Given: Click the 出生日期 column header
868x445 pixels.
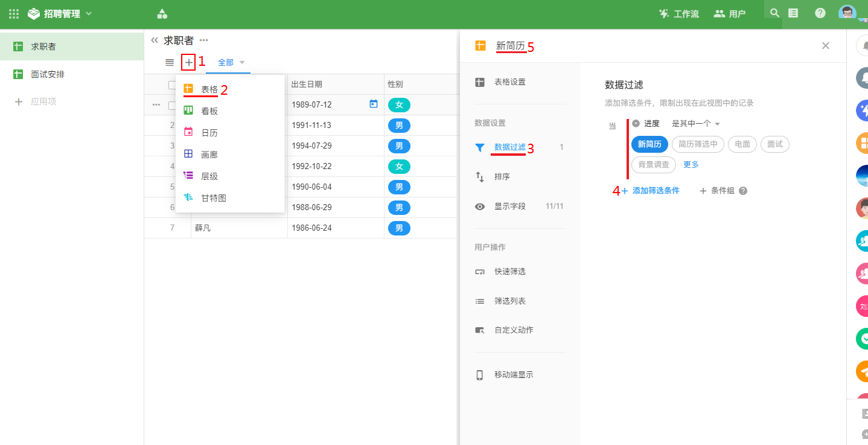Looking at the screenshot, I should coord(336,85).
